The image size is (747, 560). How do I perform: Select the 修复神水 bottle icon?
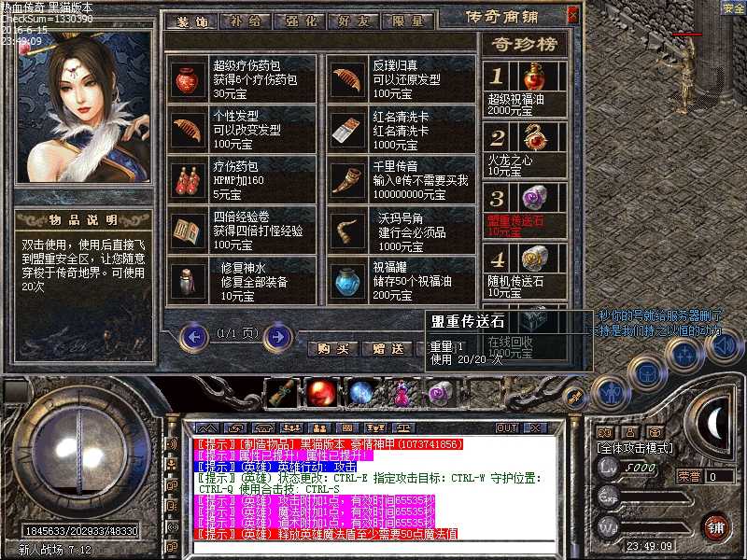(x=188, y=281)
